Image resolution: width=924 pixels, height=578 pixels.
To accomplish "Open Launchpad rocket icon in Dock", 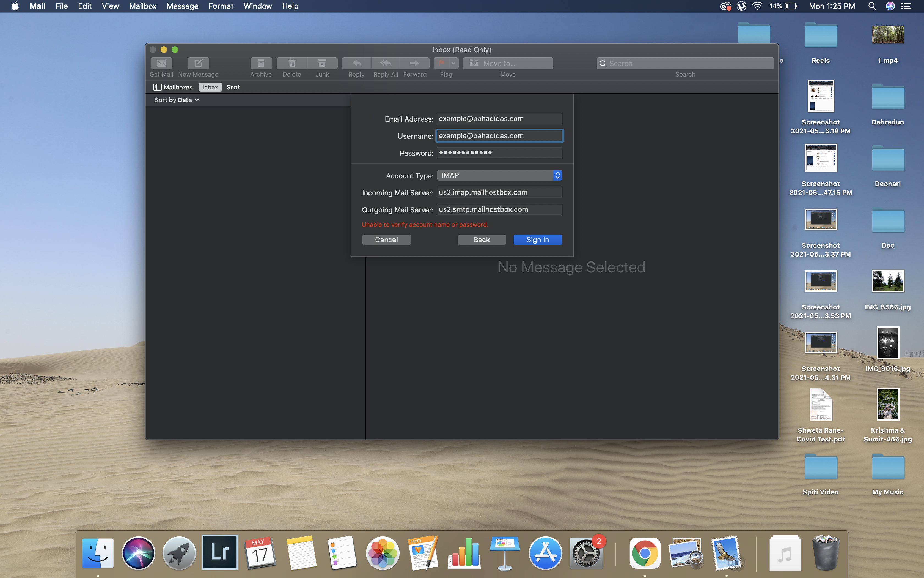I will 179,553.
